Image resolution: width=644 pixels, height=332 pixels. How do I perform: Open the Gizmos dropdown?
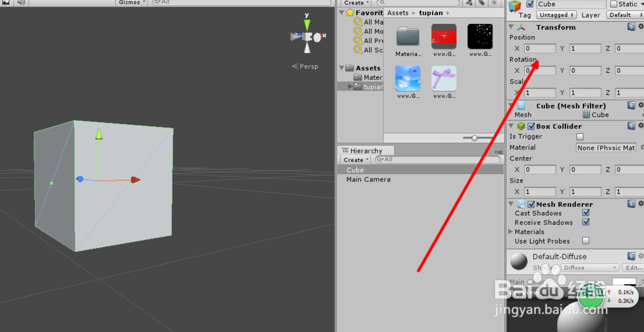[x=132, y=2]
